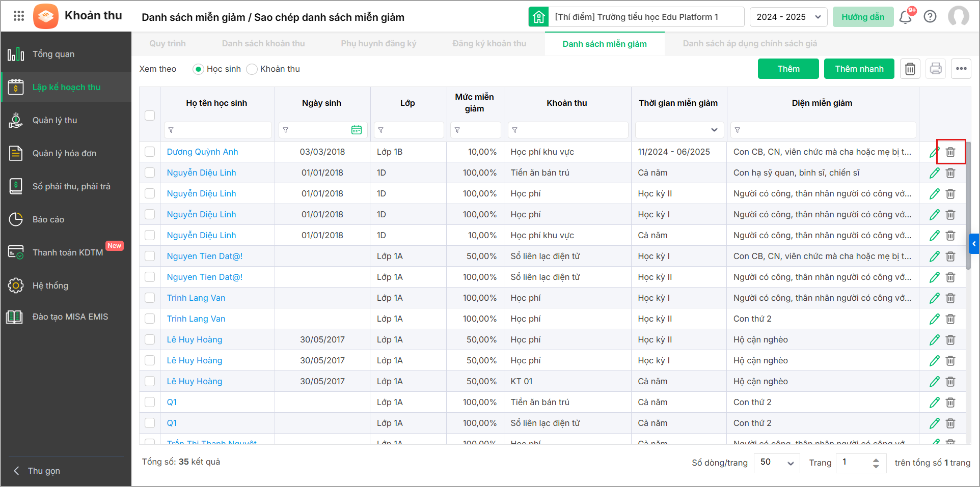Screen dimensions: 980x487
Task: Change the rows per page dropdown
Action: click(x=776, y=463)
